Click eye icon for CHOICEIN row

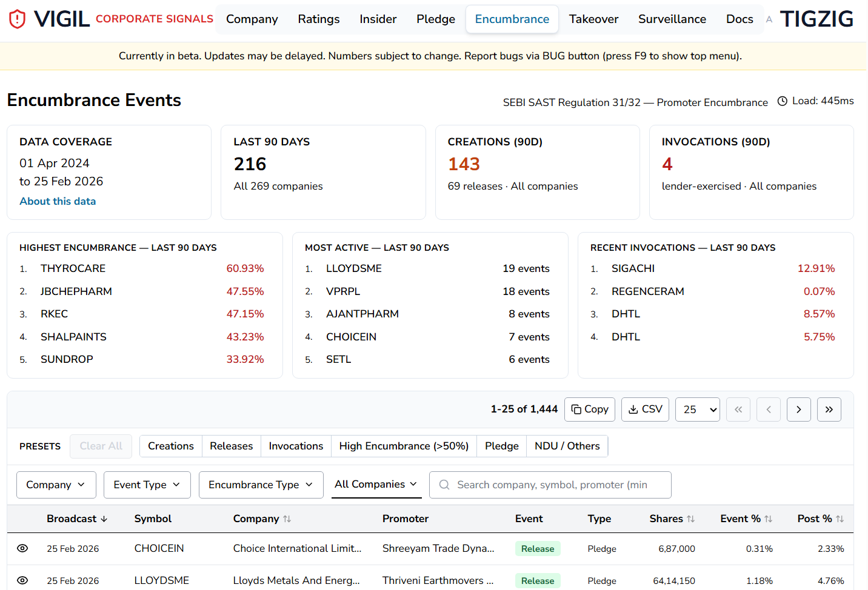click(x=22, y=548)
